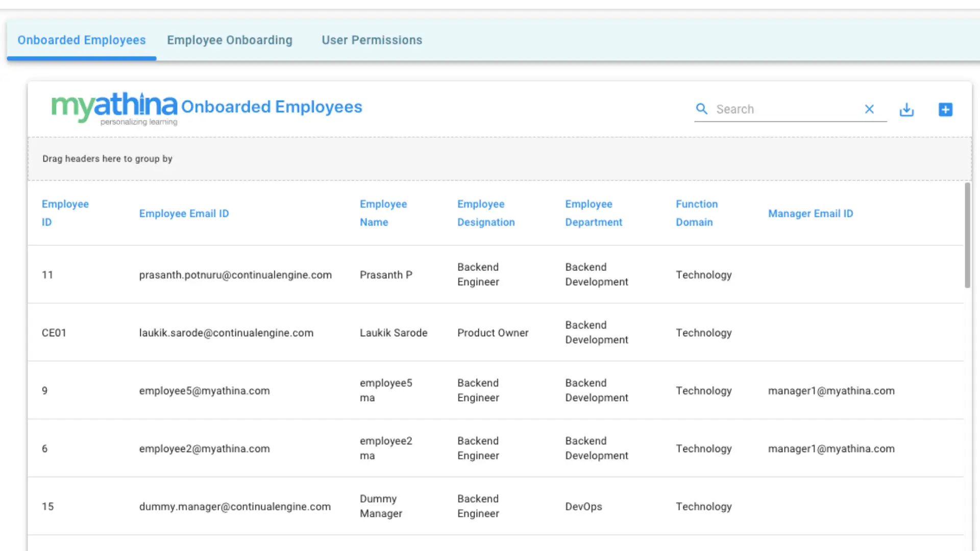Click Backend Engineer in employee2's row
Viewport: 980px width, 551px height.
coord(478,448)
